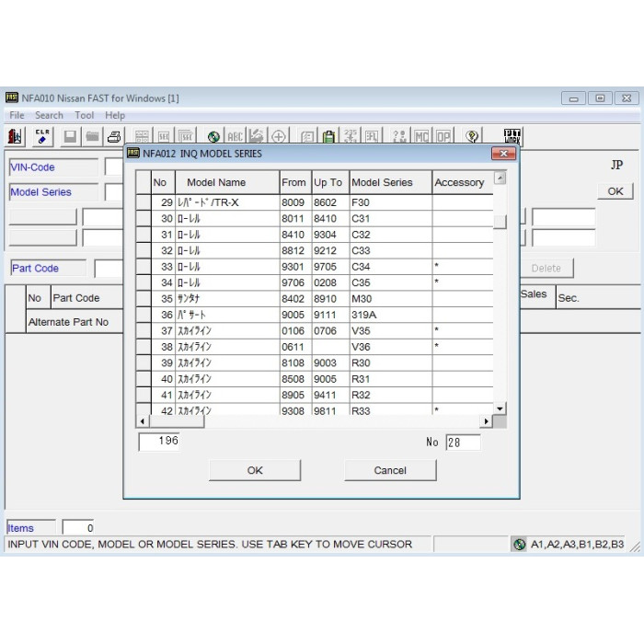Image resolution: width=644 pixels, height=644 pixels.
Task: Click the grid layout toolbar icon left of SEC
Action: pos(142,136)
